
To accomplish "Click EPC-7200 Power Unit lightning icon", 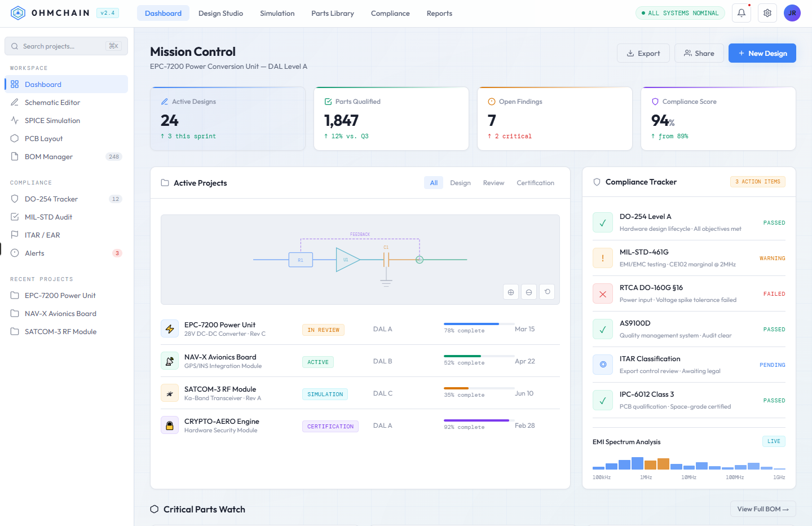I will pos(170,328).
